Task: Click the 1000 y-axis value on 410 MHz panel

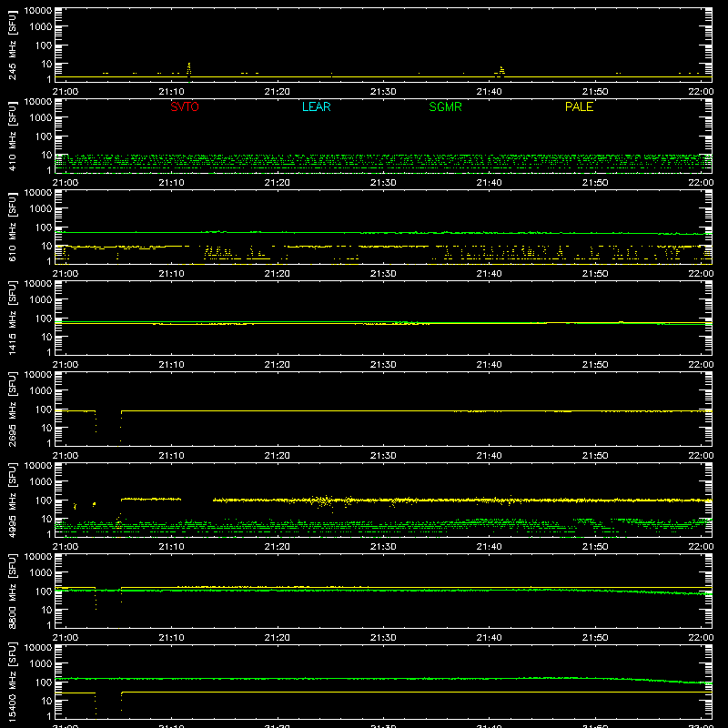Action: coord(41,118)
